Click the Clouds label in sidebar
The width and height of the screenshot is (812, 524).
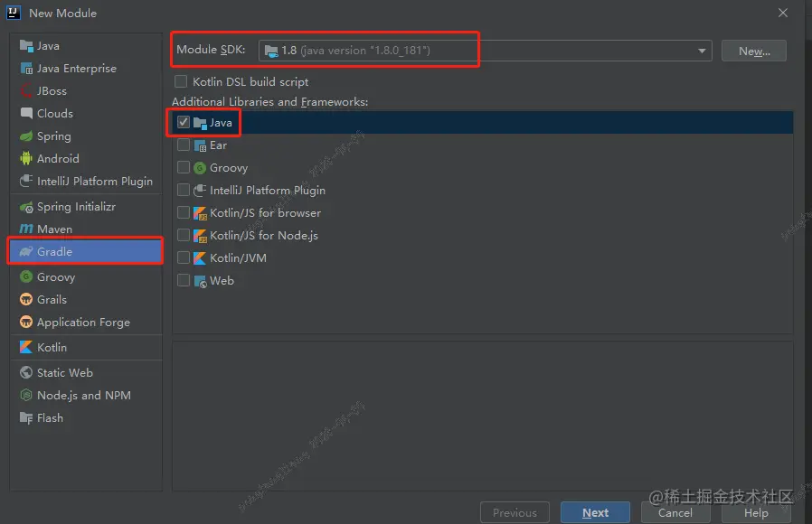55,113
